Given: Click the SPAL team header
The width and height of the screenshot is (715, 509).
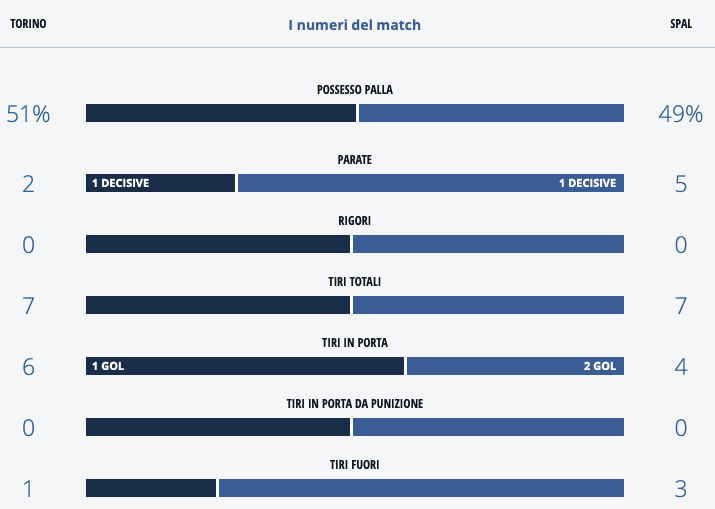Looking at the screenshot, I should click(x=681, y=24).
